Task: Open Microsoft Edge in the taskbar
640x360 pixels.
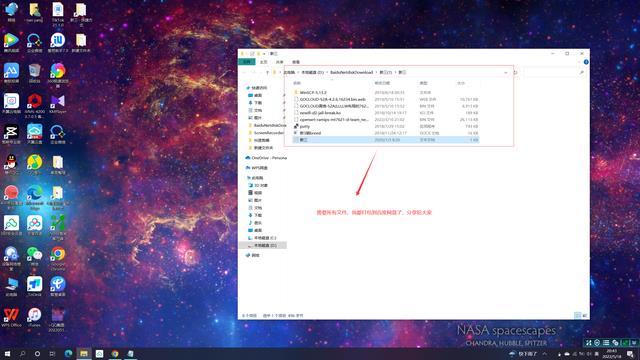Action: coord(69,353)
